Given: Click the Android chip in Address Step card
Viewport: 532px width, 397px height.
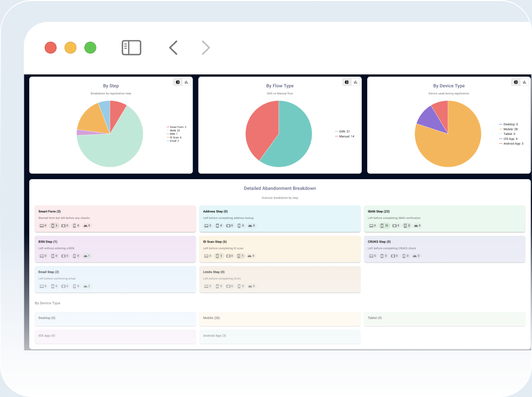Looking at the screenshot, I should (252, 226).
